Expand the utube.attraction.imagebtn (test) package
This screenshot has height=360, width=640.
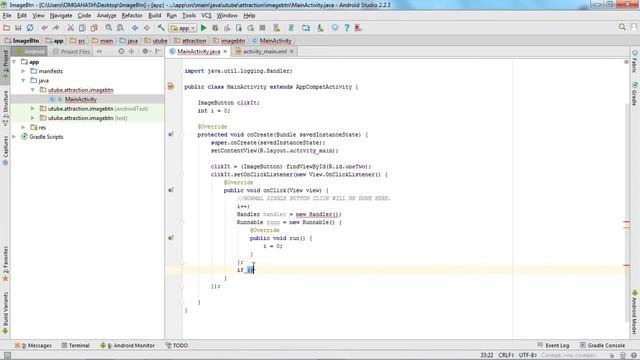tap(33, 118)
